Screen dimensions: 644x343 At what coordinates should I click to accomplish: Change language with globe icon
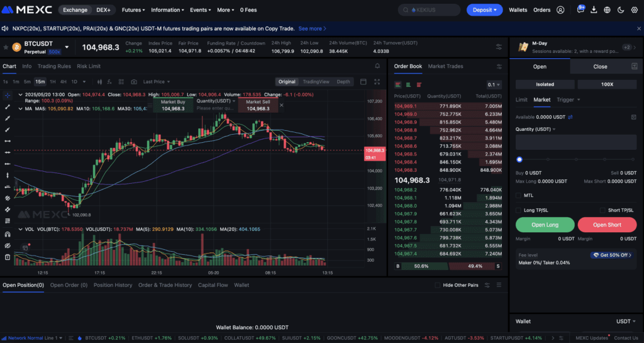coord(607,10)
